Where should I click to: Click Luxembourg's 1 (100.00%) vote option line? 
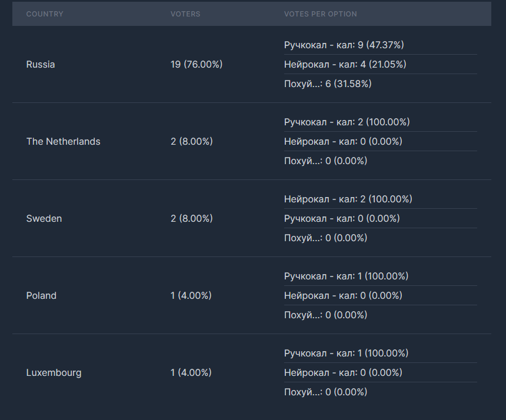click(346, 354)
